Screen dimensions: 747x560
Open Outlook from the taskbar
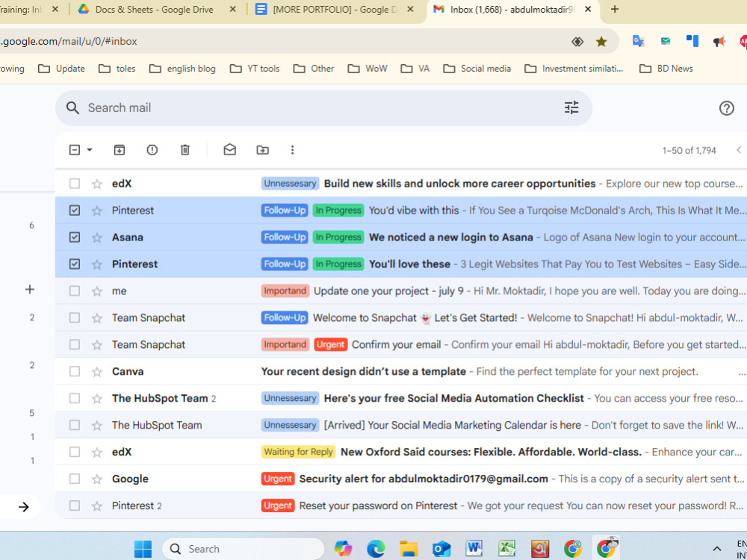click(x=441, y=549)
